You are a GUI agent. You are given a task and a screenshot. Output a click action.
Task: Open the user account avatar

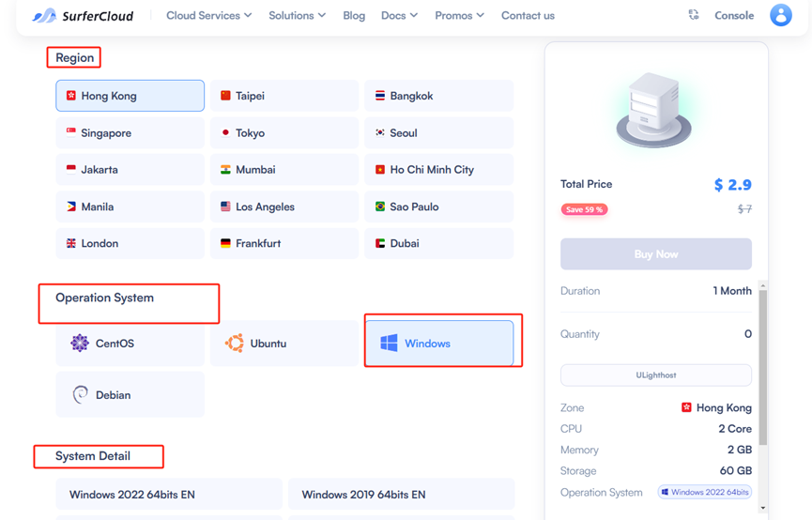point(780,15)
